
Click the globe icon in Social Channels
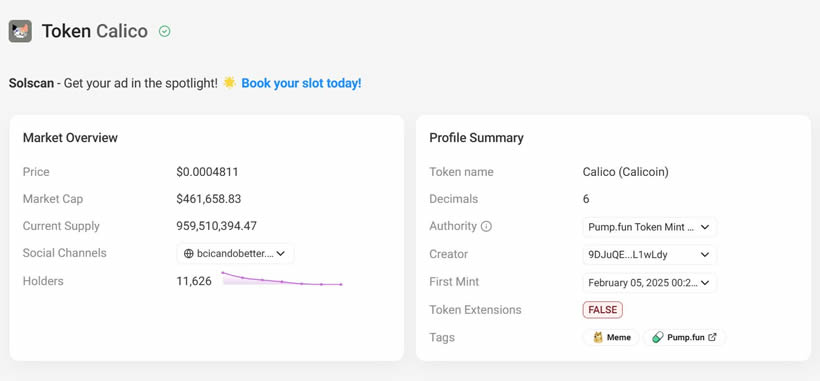189,253
